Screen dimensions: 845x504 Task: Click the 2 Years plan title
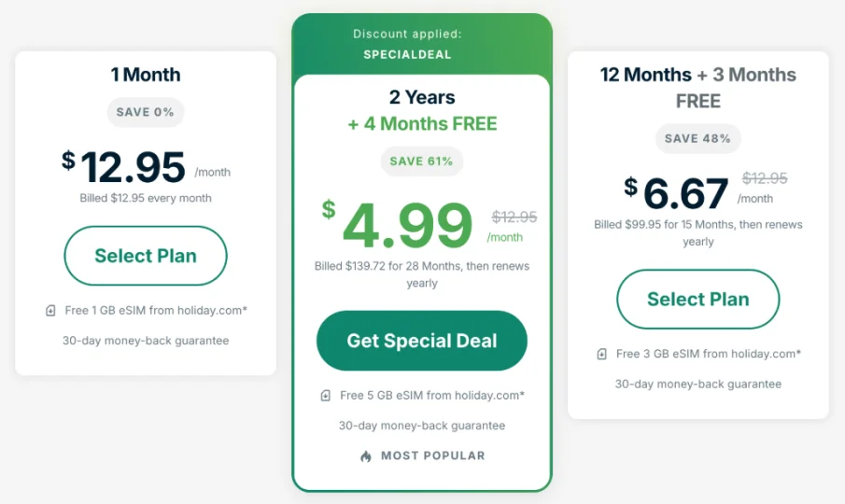pyautogui.click(x=422, y=97)
